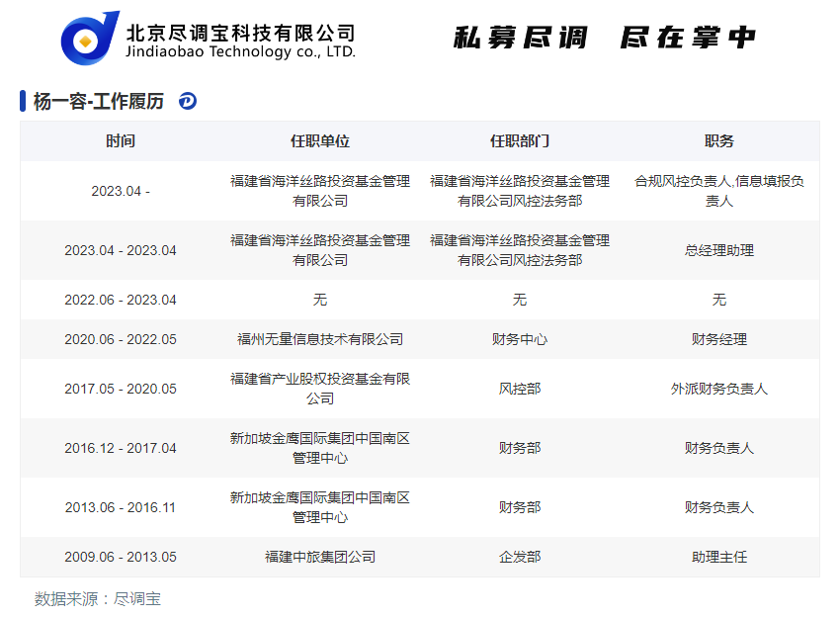The image size is (840, 618).
Task: Click the 财务经理 position cell
Action: coord(719,339)
